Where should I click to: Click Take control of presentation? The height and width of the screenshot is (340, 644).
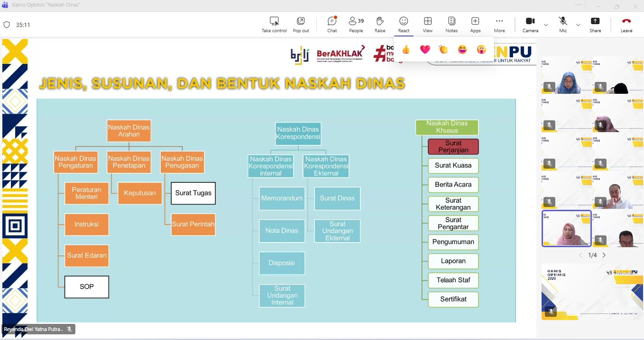tap(274, 24)
